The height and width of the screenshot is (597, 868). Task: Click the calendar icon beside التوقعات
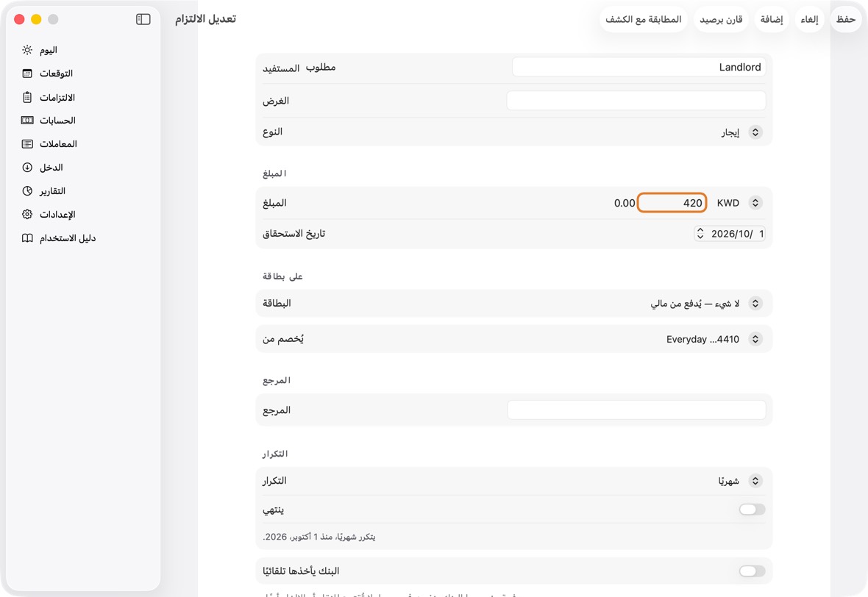[x=27, y=74]
